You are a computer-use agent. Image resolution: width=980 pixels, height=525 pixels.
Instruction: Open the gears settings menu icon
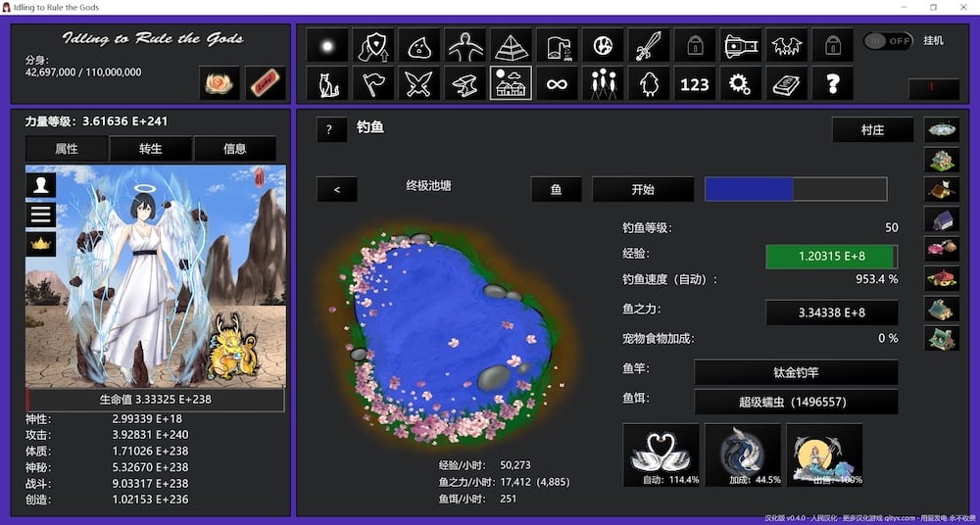[741, 83]
